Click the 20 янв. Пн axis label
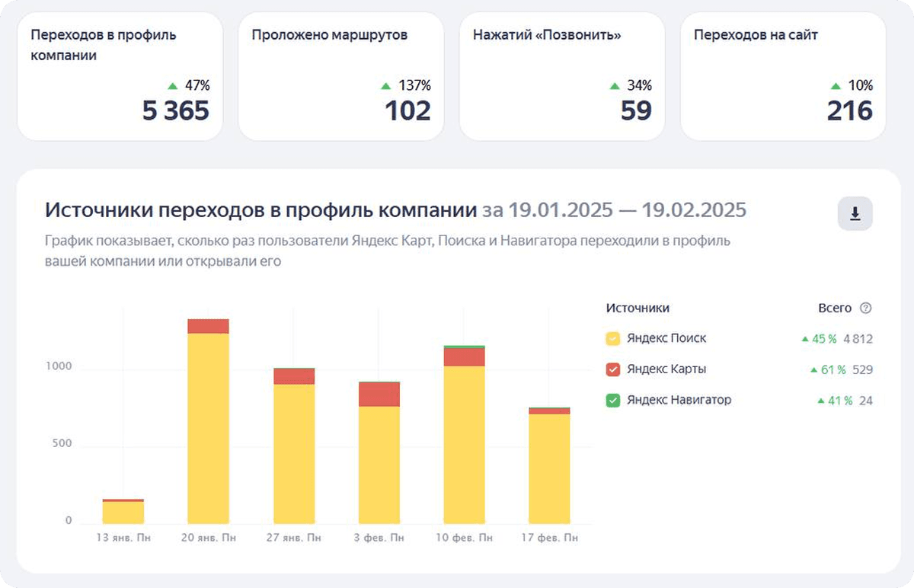The height and width of the screenshot is (588, 914). [x=209, y=538]
